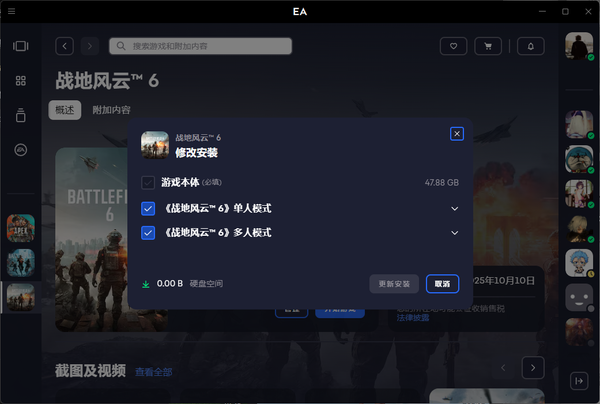This screenshot has width=600, height=404.
Task: Open the wishlist heart icon
Action: 454,46
